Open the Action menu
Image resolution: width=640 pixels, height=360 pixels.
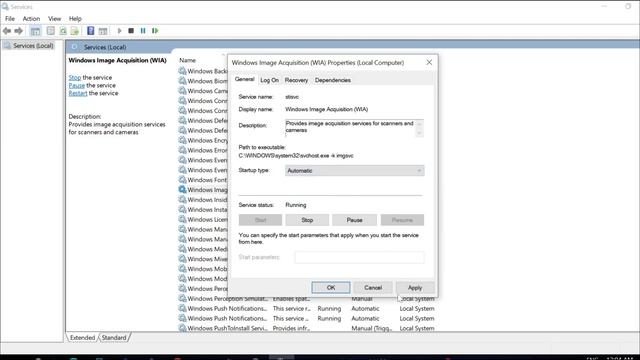31,19
